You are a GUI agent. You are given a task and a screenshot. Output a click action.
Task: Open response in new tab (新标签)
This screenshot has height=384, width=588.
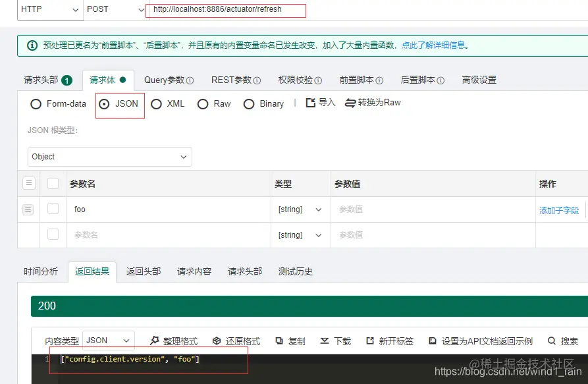click(388, 341)
